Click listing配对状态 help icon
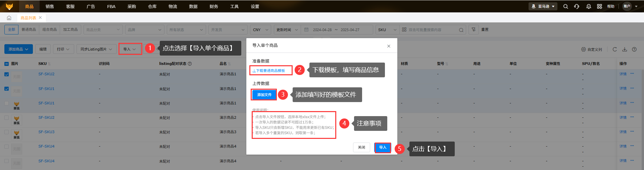The width and height of the screenshot is (644, 170). [x=190, y=64]
